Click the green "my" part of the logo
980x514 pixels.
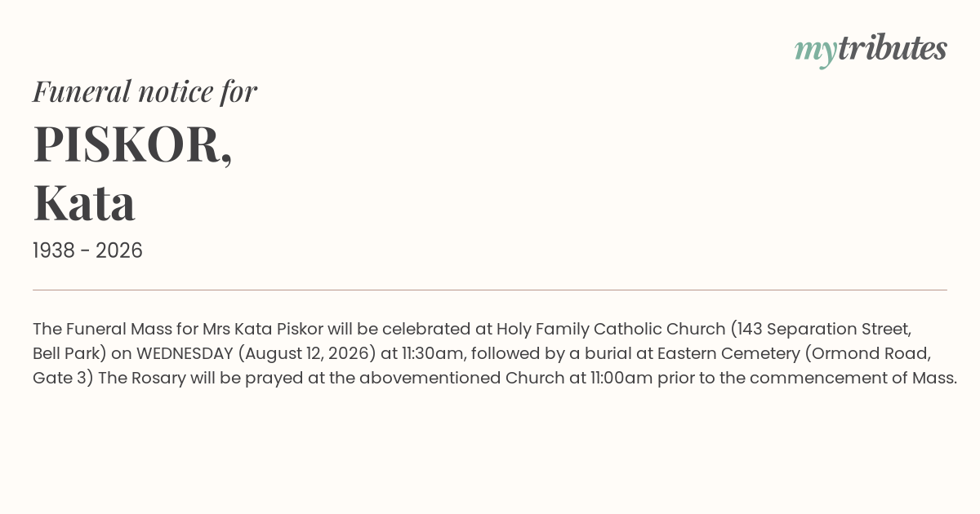point(816,52)
